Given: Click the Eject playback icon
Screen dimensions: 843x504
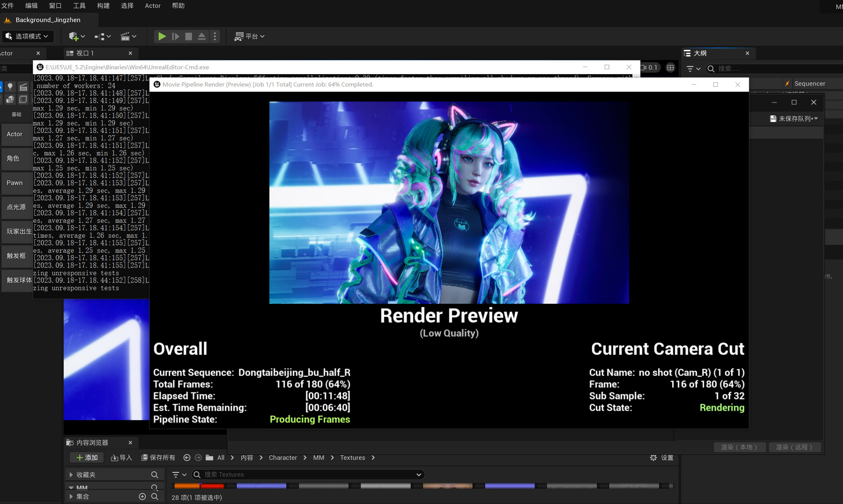Looking at the screenshot, I should (202, 36).
